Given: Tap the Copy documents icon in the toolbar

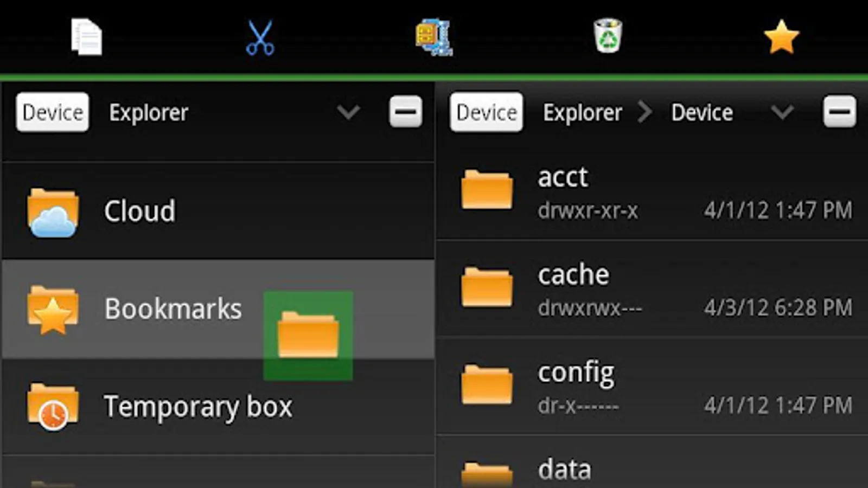Looking at the screenshot, I should [86, 37].
